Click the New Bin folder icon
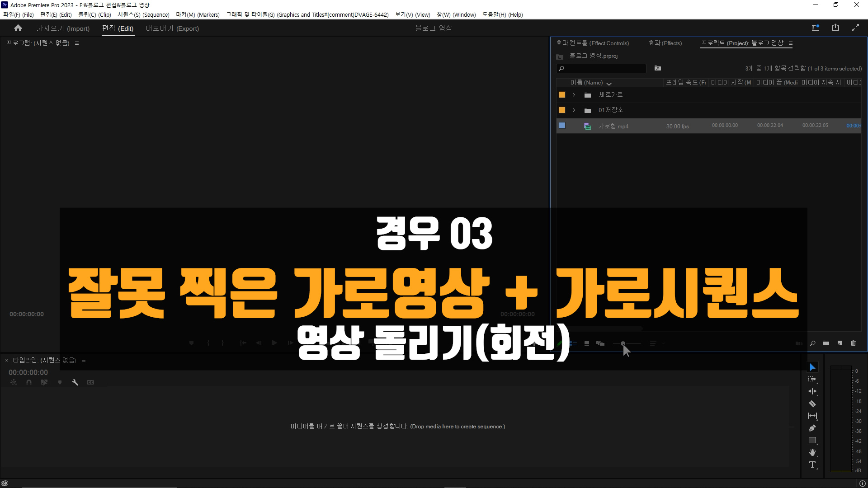This screenshot has height=488, width=868. click(x=826, y=343)
